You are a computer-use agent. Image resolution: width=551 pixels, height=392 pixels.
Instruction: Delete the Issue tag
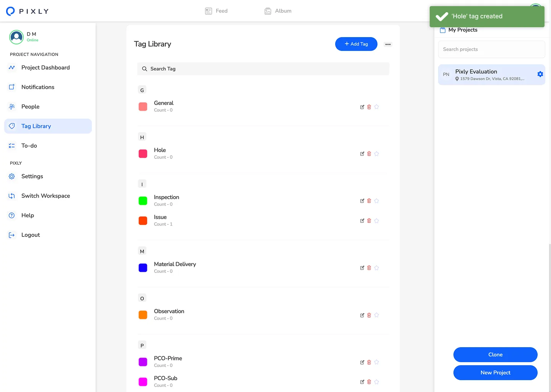coord(369,221)
